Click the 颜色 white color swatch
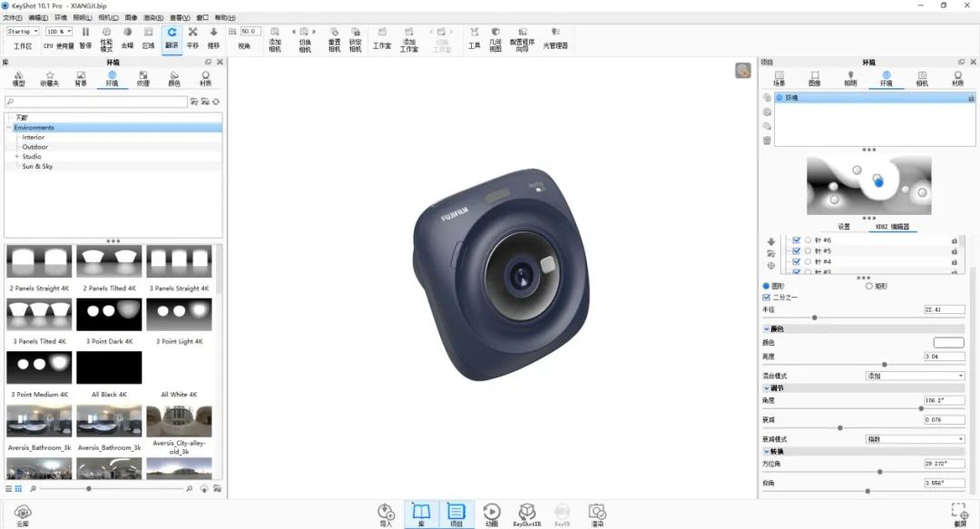Image resolution: width=980 pixels, height=529 pixels. pyautogui.click(x=949, y=342)
